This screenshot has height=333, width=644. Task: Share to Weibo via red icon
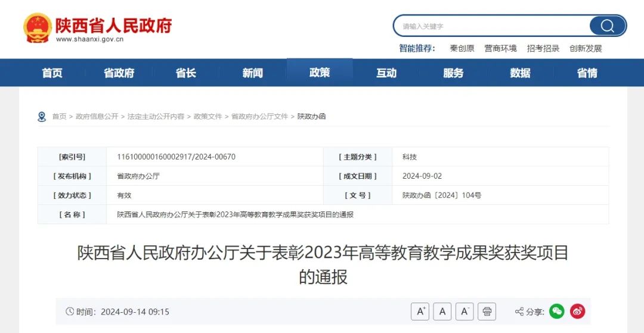coord(577,312)
